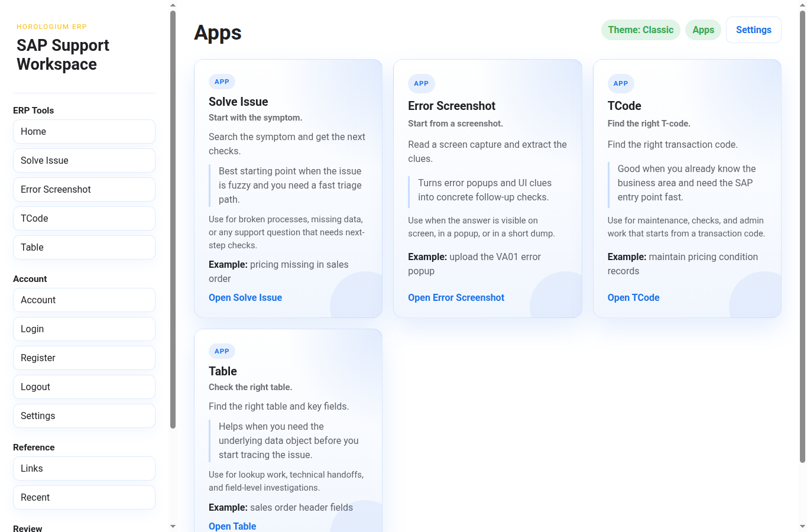Toggle the Theme: Classic pill

(641, 30)
